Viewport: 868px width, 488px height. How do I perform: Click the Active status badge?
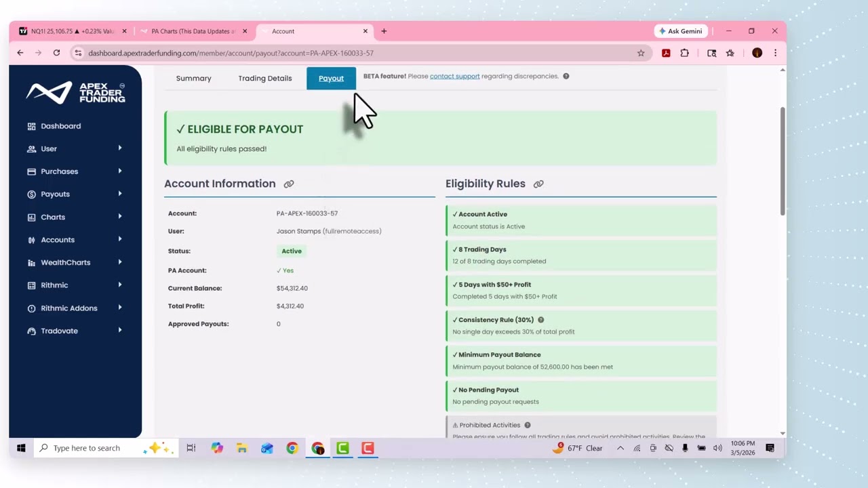pos(292,251)
